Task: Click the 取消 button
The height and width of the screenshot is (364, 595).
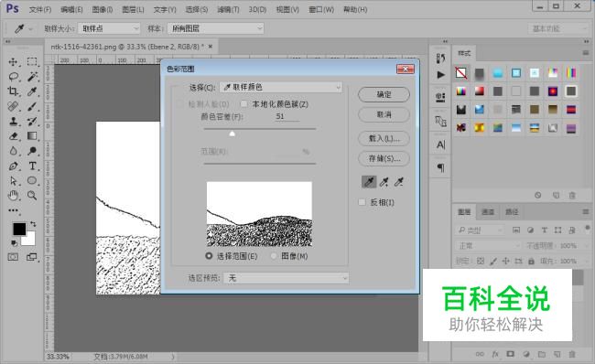Action: coord(384,114)
